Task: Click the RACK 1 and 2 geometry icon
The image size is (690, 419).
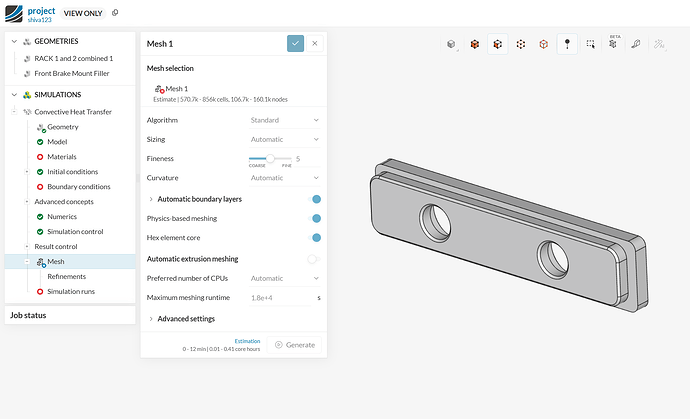Action: (27, 59)
